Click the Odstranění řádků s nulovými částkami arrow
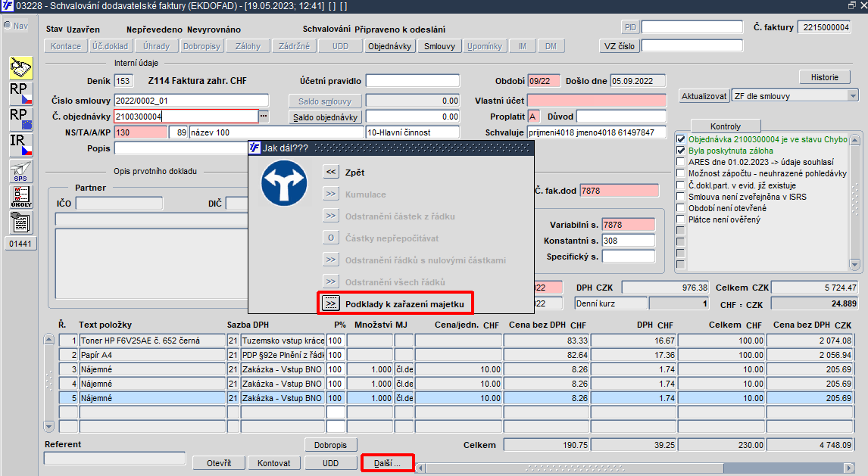 pyautogui.click(x=331, y=260)
